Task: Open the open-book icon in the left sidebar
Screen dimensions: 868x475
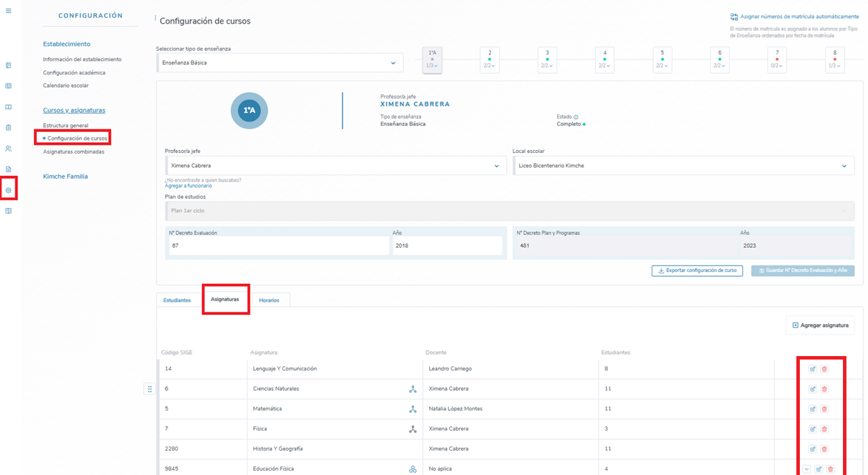Action: 8,107
